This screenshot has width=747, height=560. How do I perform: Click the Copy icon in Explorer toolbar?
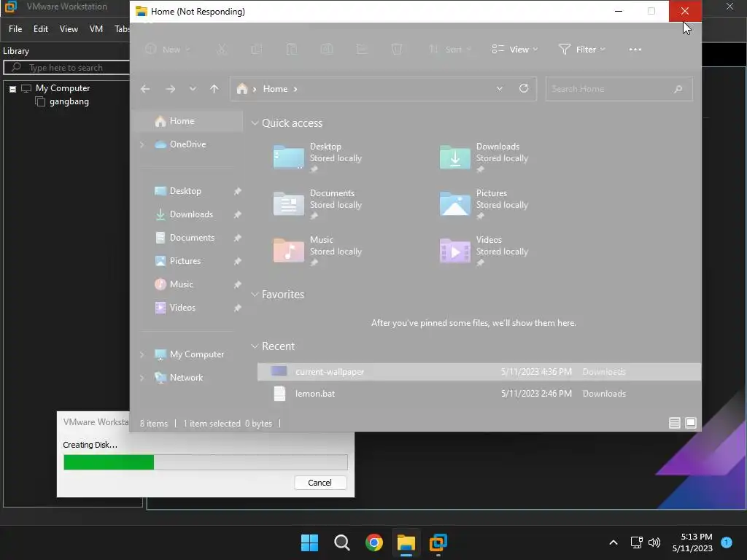click(x=257, y=50)
